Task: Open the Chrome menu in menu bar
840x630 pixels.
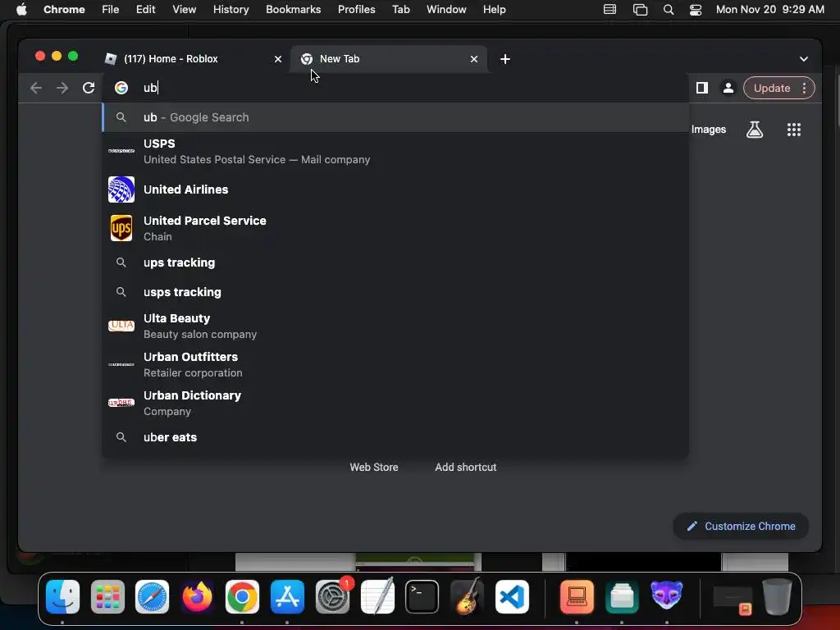Action: click(x=64, y=10)
